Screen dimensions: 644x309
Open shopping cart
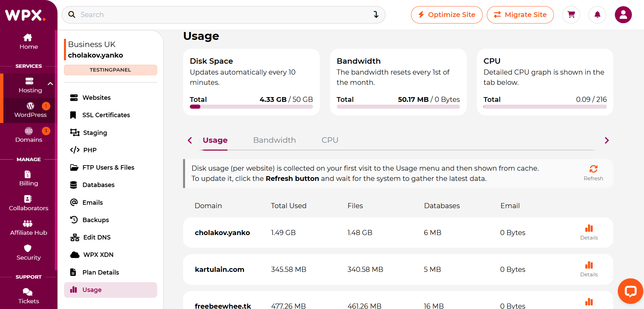(x=571, y=15)
